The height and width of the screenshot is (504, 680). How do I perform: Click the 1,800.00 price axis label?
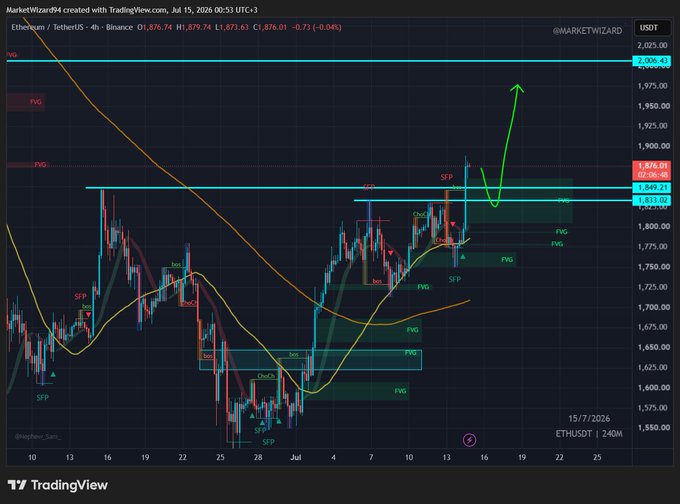click(652, 226)
